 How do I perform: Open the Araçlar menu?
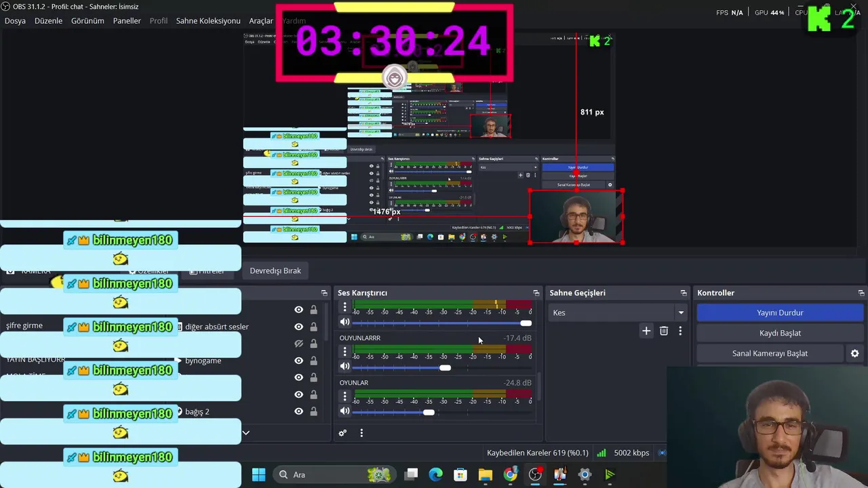tap(261, 21)
